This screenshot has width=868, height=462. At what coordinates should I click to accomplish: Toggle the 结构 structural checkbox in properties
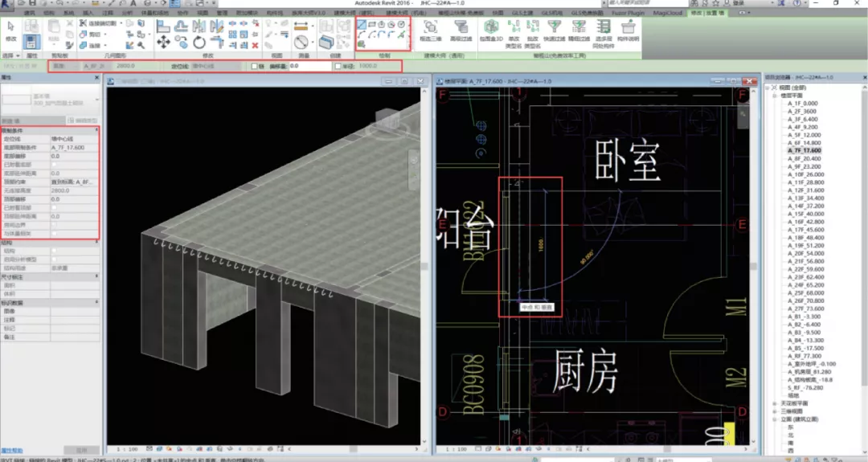coord(54,250)
